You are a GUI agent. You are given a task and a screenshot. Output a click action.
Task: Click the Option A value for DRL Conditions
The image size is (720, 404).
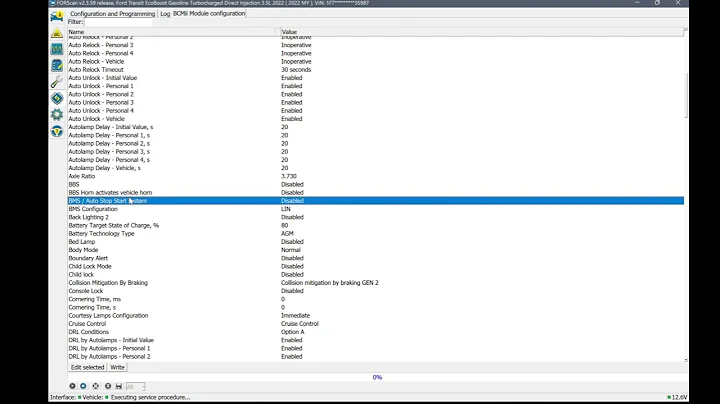pyautogui.click(x=293, y=332)
